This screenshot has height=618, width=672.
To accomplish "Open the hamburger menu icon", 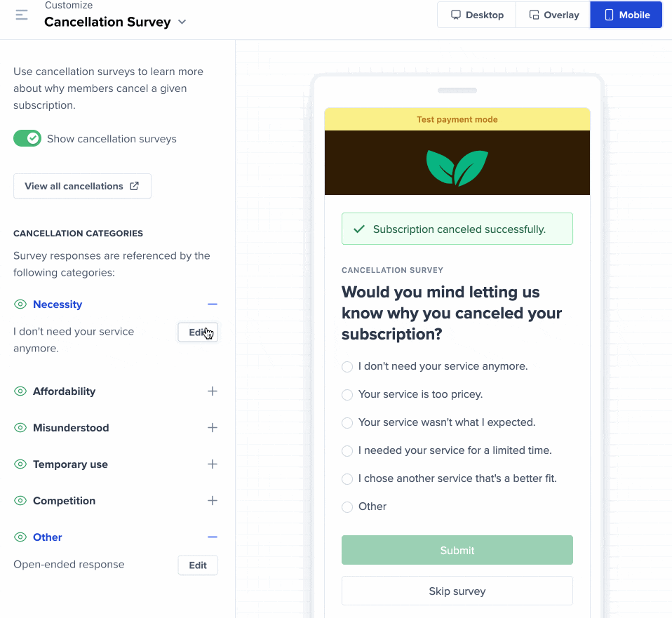I will coord(22,15).
